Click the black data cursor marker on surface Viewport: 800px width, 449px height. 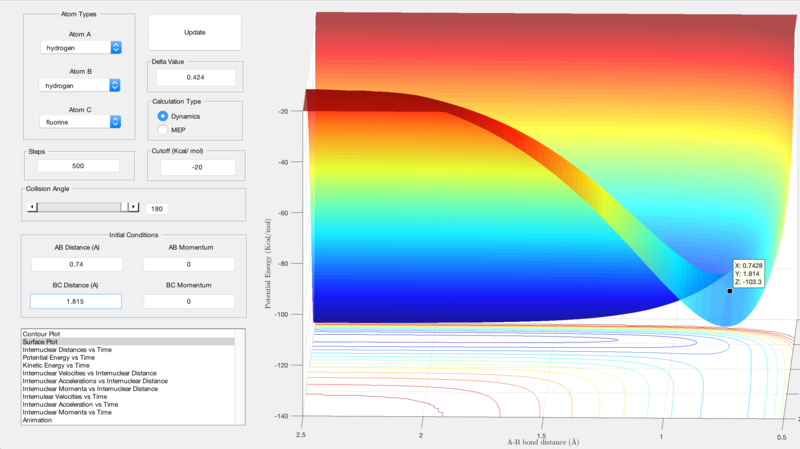coord(730,291)
